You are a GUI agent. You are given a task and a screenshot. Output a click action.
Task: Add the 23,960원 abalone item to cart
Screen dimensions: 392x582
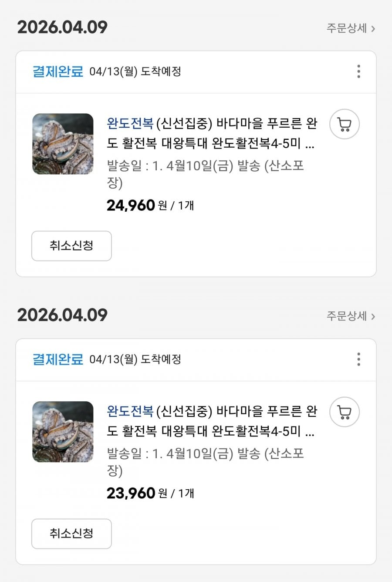(344, 412)
